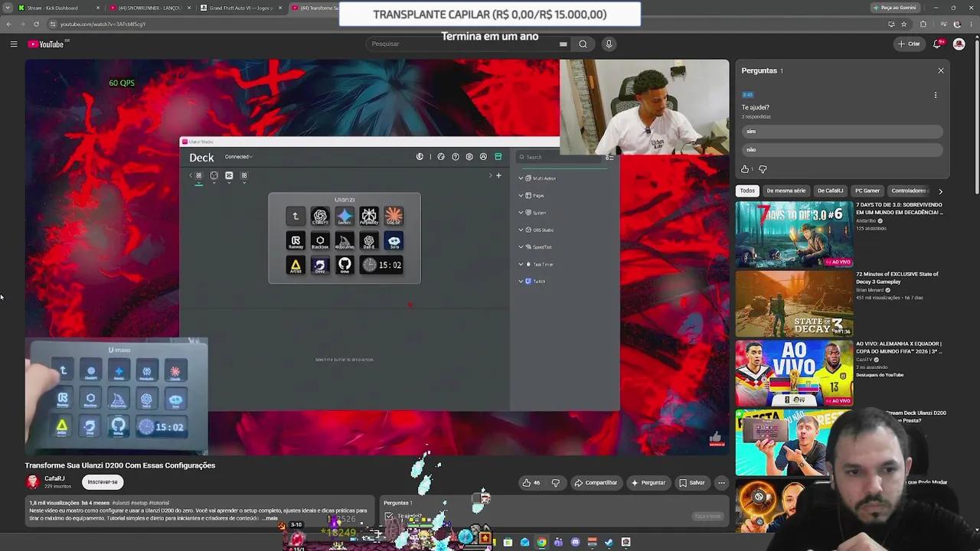This screenshot has height=551, width=980.
Task: Click the yellow triangle Artlist key
Action: tap(296, 266)
